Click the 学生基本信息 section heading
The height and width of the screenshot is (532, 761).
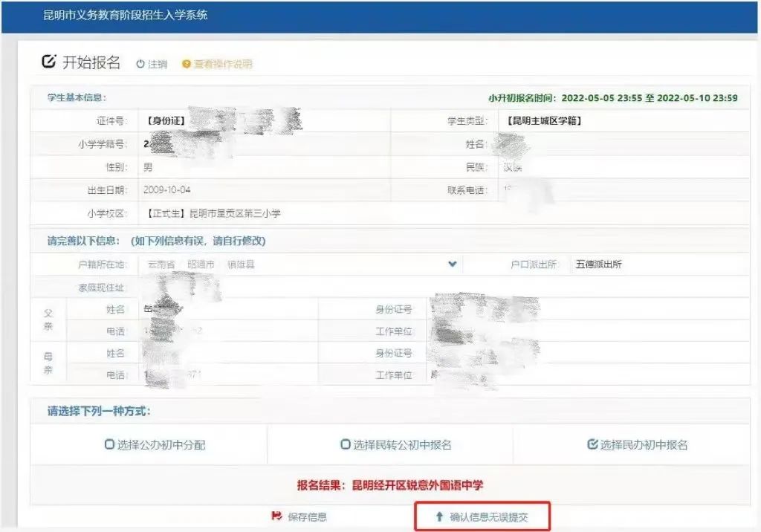point(77,97)
